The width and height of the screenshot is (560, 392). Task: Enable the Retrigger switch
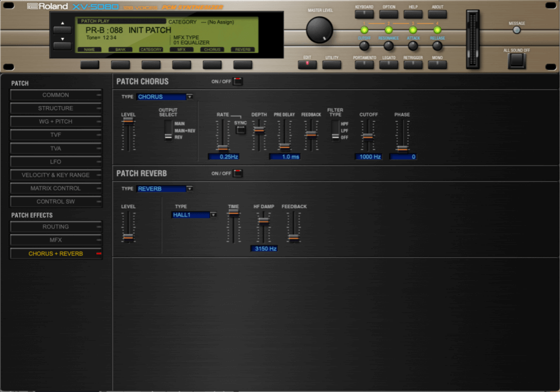click(x=413, y=64)
